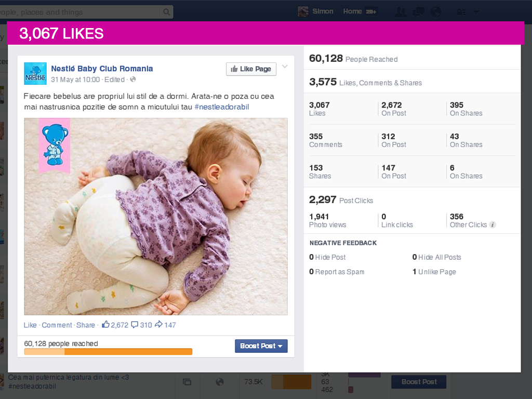Image resolution: width=532 pixels, height=399 pixels.
Task: Click the 1,941 Photo views stat
Action: click(x=328, y=220)
